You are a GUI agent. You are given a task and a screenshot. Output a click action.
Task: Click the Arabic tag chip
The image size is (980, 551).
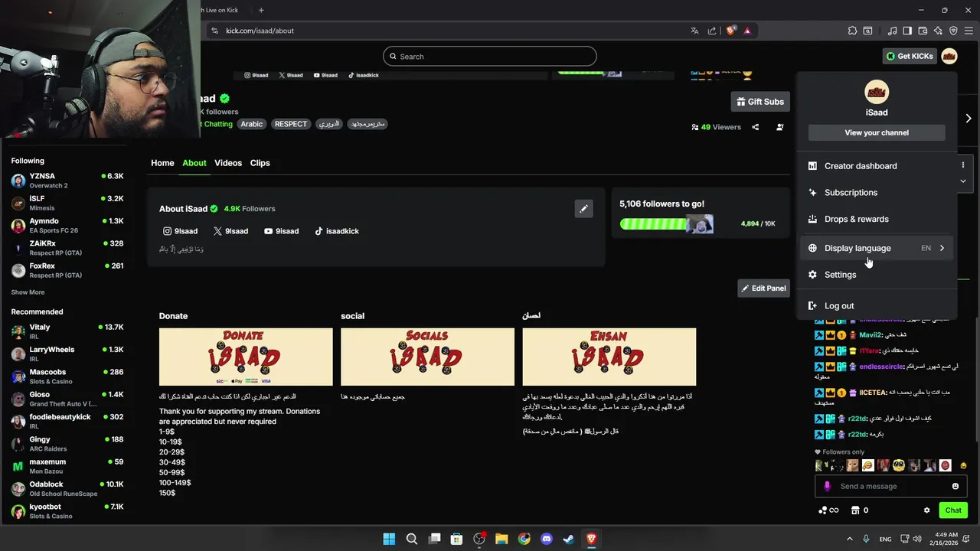pos(251,124)
